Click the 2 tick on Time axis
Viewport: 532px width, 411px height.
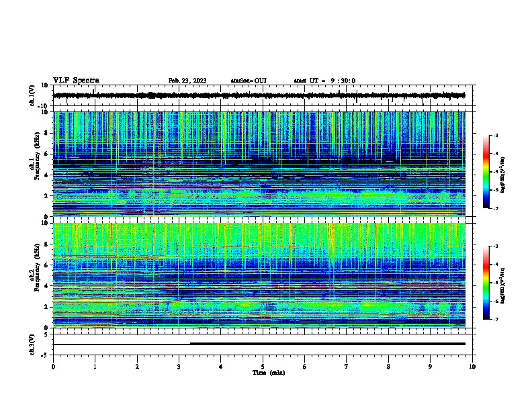(x=137, y=367)
